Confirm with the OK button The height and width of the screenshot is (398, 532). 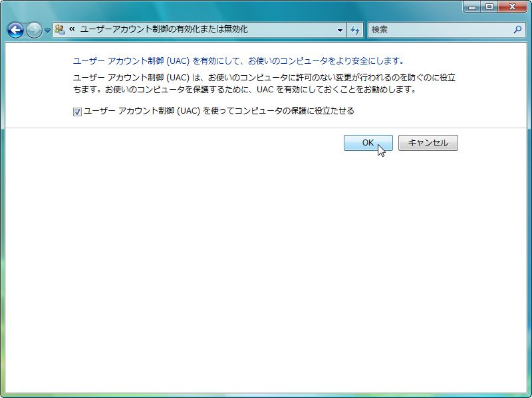[368, 143]
